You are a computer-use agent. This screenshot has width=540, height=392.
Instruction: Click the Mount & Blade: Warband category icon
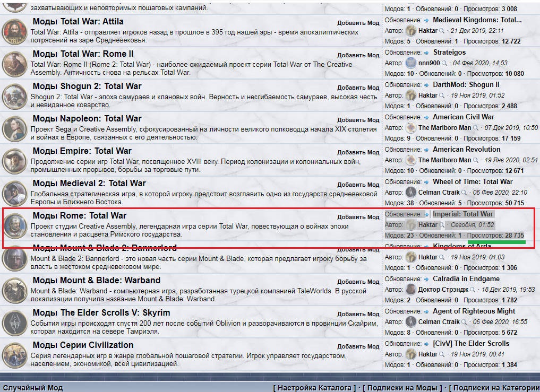tap(14, 290)
